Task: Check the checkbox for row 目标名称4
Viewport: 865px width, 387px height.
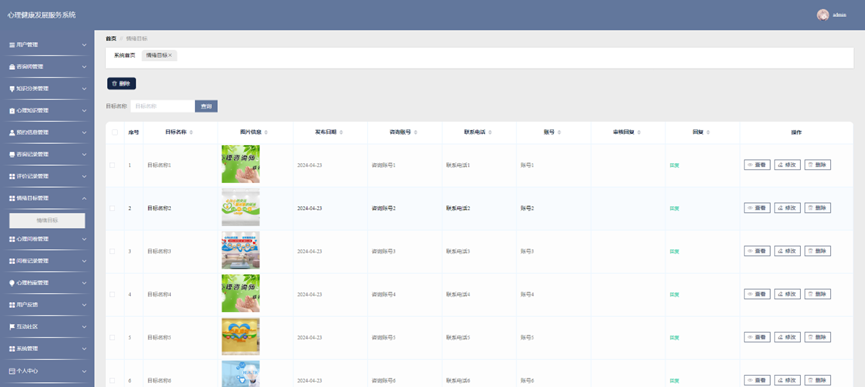Action: 113,294
